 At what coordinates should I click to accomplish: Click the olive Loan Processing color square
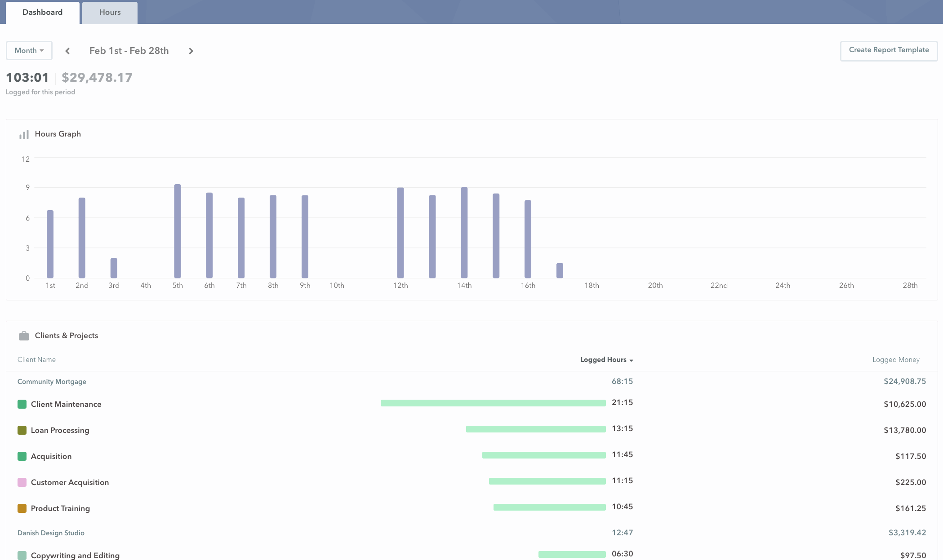(22, 430)
